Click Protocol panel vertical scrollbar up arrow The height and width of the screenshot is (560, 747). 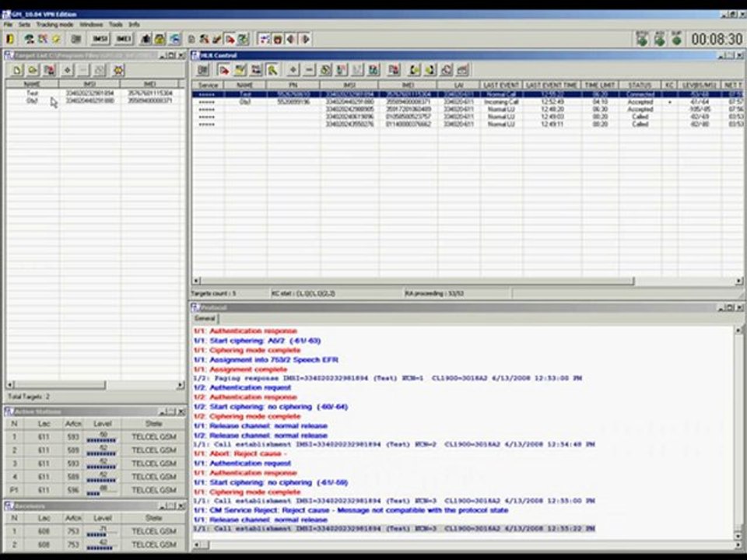click(738, 330)
